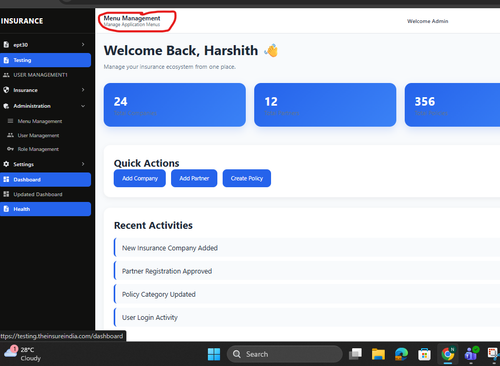Select 'Policy Category Updated' activity
500x366 pixels.
point(307,294)
